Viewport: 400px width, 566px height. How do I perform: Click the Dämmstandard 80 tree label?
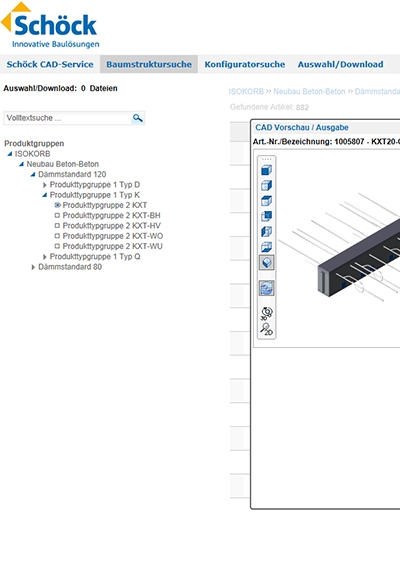coord(70,267)
